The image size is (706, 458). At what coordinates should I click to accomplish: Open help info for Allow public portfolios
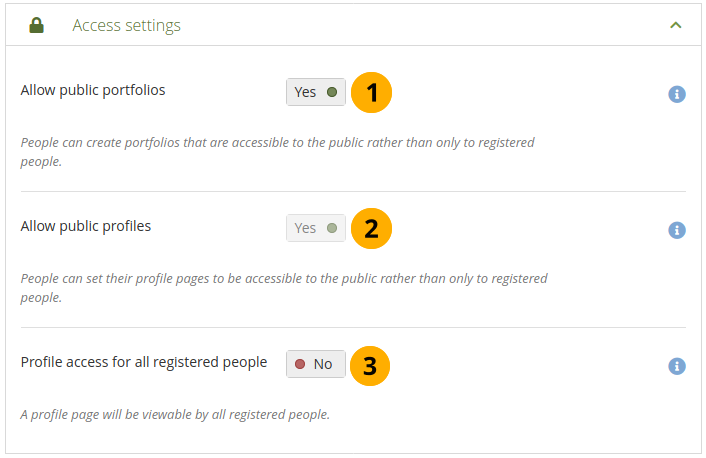coord(677,95)
